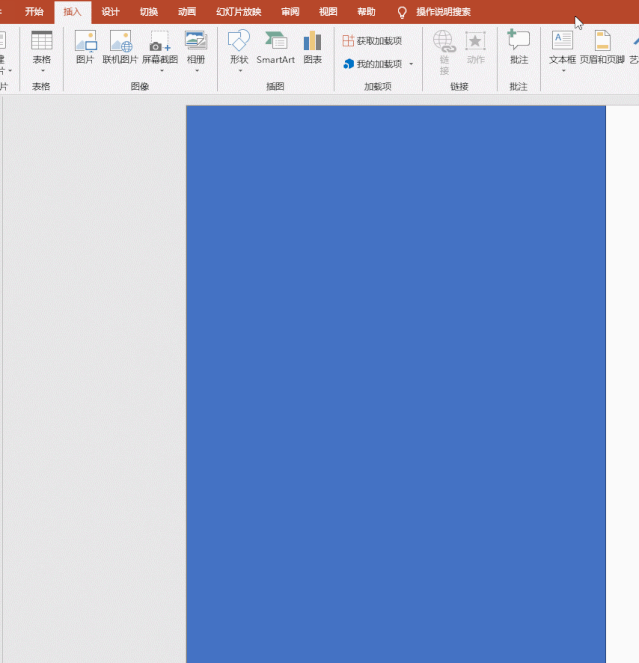The height and width of the screenshot is (663, 639).
Task: Expand the 表格 table dropdown
Action: [x=41, y=70]
